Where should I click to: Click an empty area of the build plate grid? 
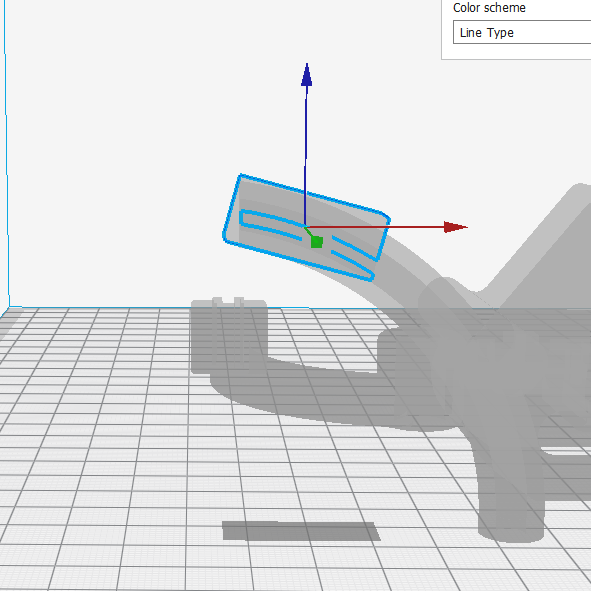(x=94, y=471)
